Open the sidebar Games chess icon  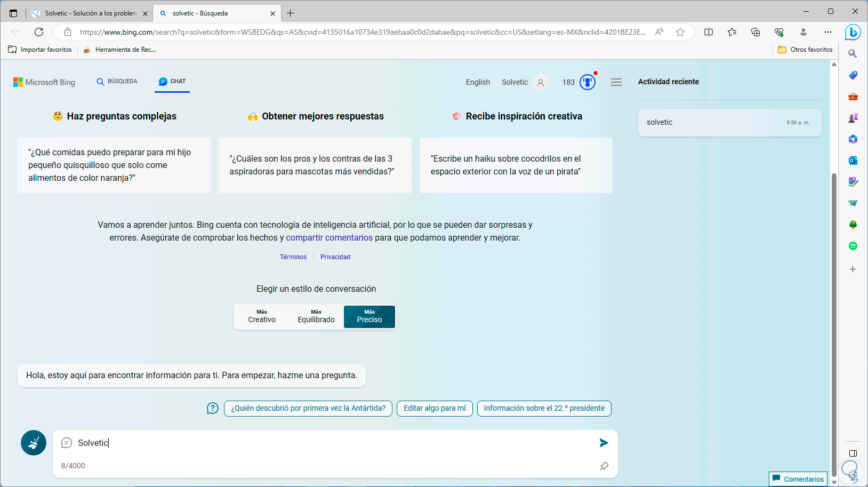point(853,118)
